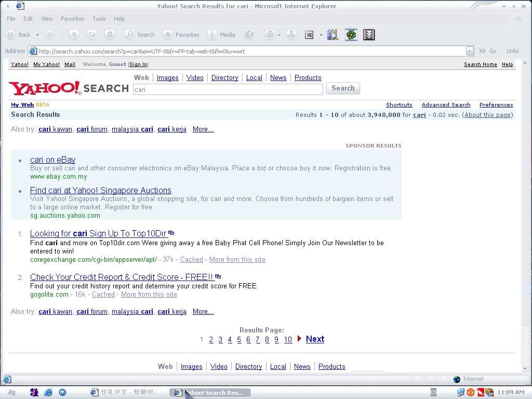Open the View menu

(47, 19)
